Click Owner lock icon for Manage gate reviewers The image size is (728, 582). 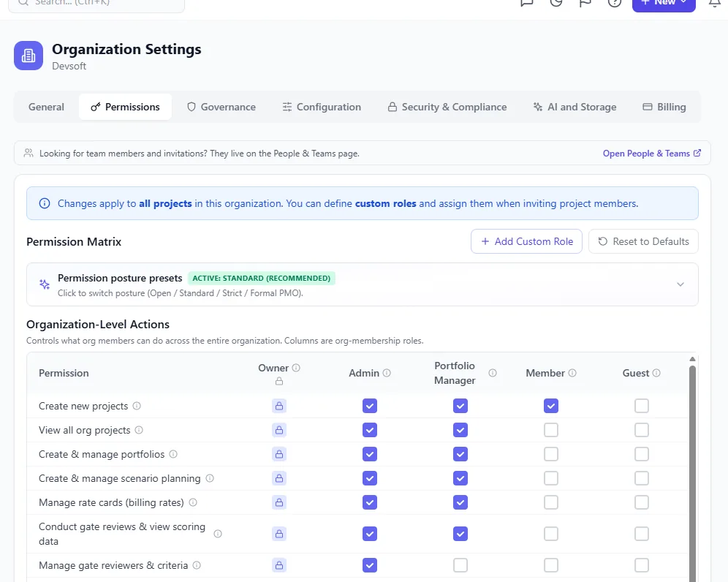point(279,566)
